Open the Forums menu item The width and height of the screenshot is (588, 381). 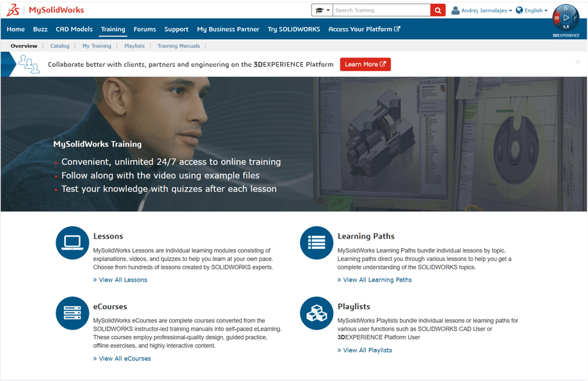point(145,29)
